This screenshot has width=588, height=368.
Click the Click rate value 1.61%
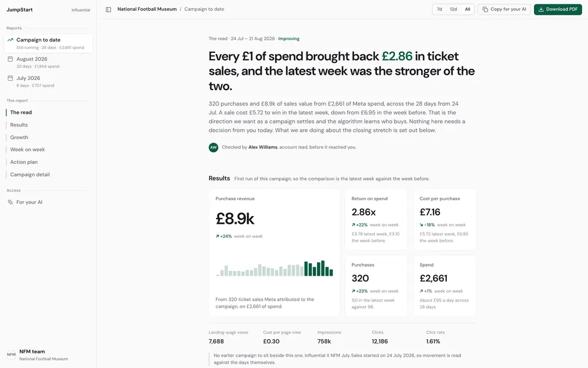[433, 342]
